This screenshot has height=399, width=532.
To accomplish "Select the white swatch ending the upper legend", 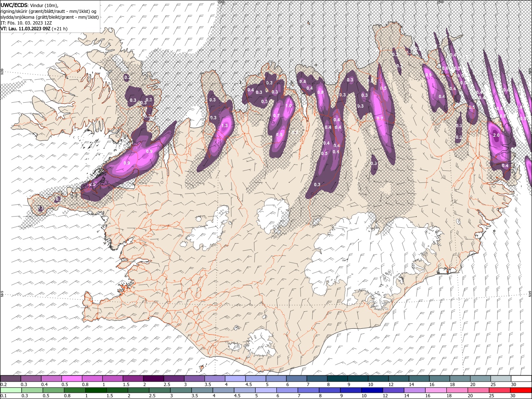I will tap(521, 379).
